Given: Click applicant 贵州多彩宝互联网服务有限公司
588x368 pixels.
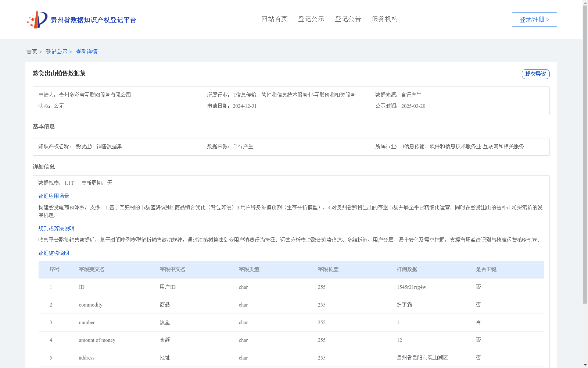Looking at the screenshot, I should point(95,95).
